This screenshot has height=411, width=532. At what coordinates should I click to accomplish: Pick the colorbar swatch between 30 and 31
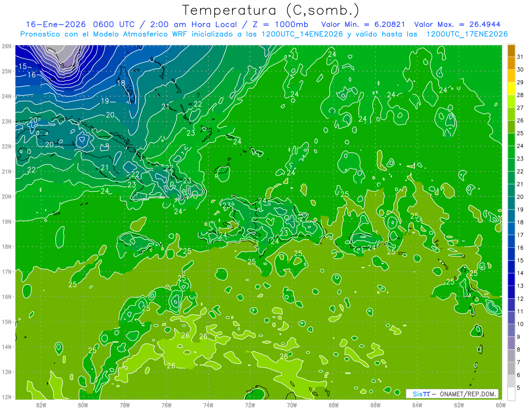[511, 63]
